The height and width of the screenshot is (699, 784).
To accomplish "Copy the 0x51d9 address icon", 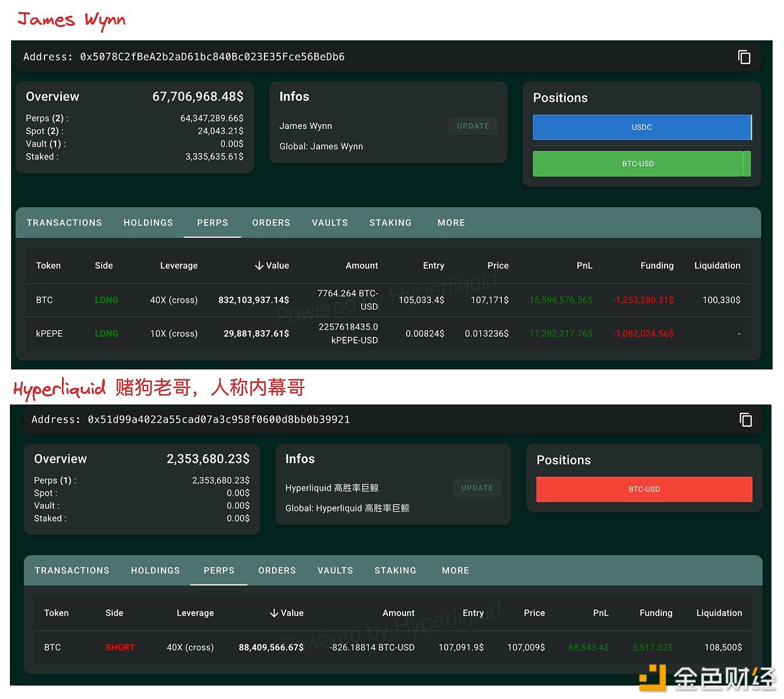I will pyautogui.click(x=745, y=420).
